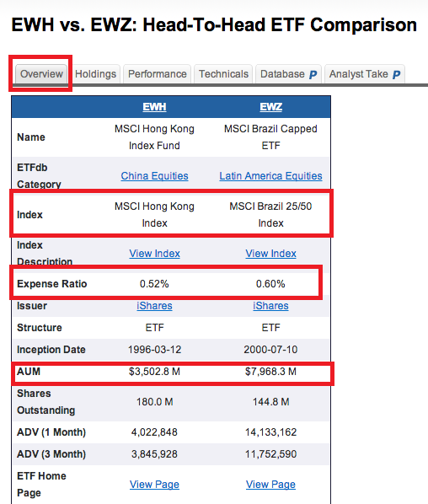Click the MSCI Brazil Capped ETF name
428x504 pixels.
coord(271,137)
